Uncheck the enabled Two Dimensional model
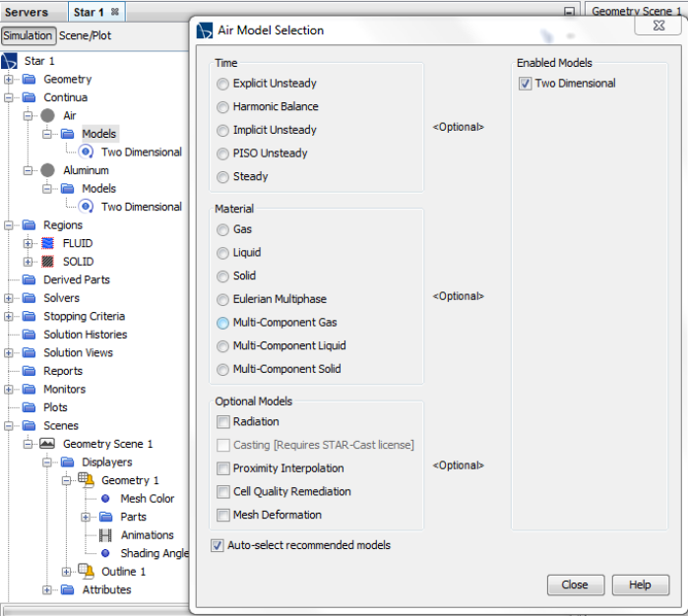 [526, 84]
